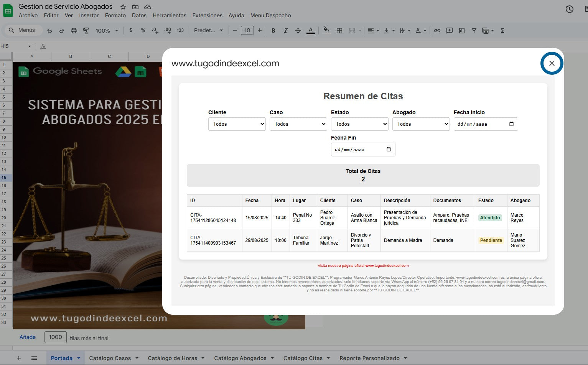Click the Añade rows link

click(28, 337)
